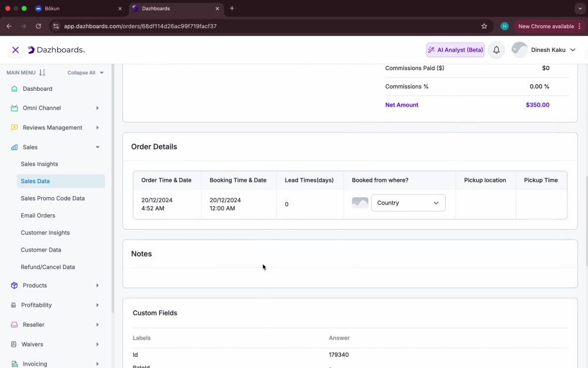Click the Profitability icon
Viewport: 588px width, 368px height.
(14, 305)
